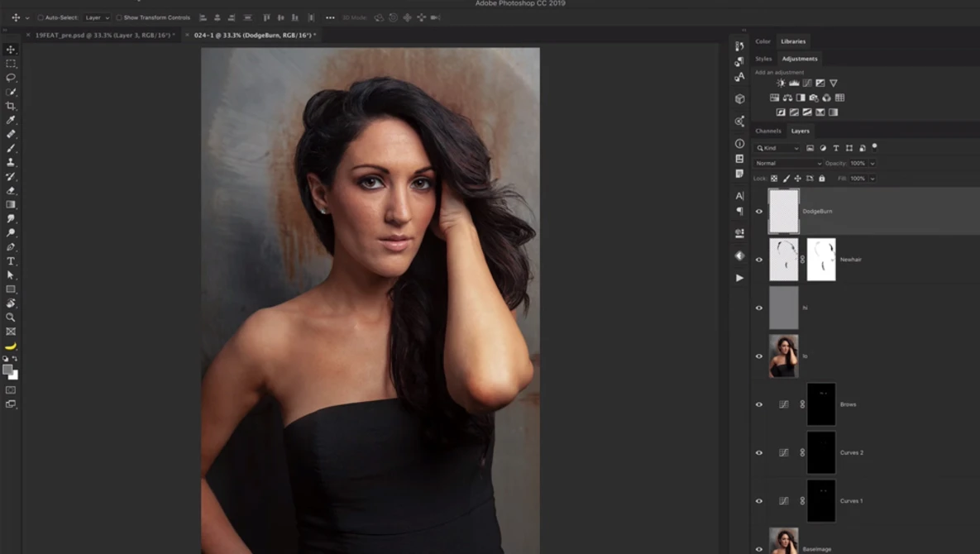The width and height of the screenshot is (980, 554).
Task: Toggle visibility of the hi layer
Action: [x=759, y=308]
